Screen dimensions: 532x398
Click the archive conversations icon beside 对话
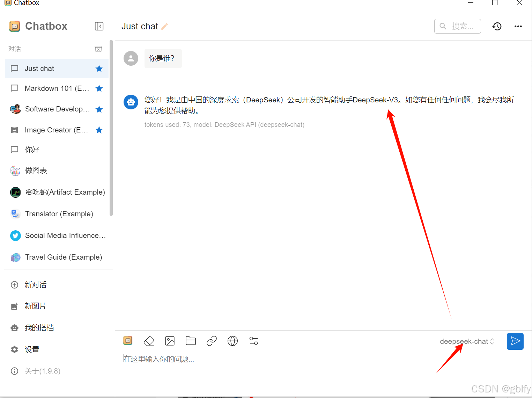[x=98, y=49]
